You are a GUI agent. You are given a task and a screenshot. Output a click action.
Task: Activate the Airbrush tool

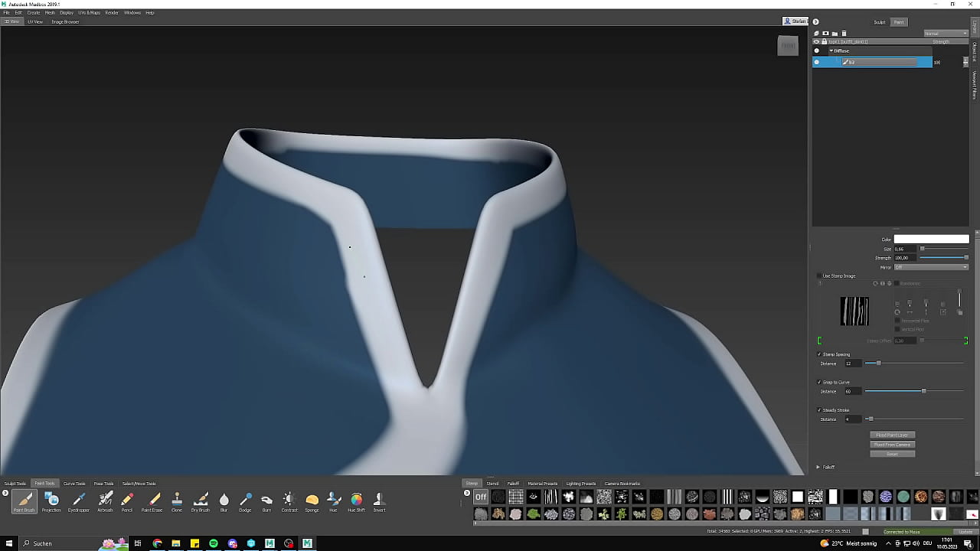(x=106, y=500)
